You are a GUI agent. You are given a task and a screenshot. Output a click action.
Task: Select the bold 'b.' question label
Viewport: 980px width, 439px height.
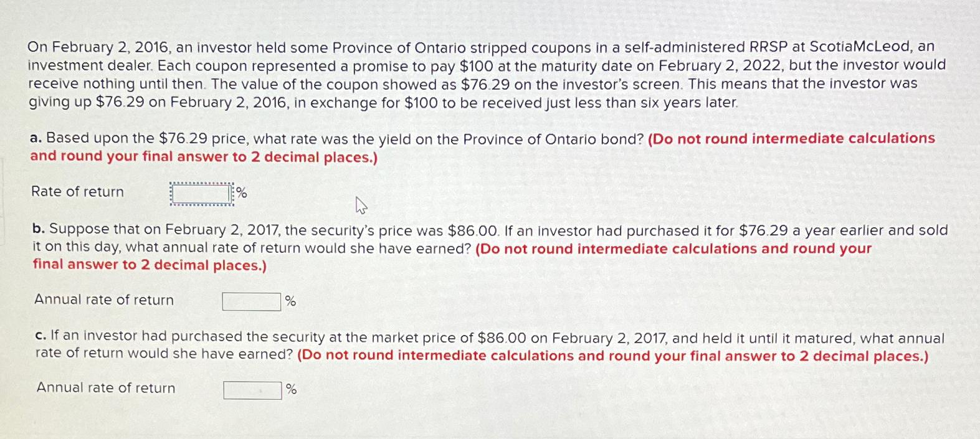(x=39, y=229)
